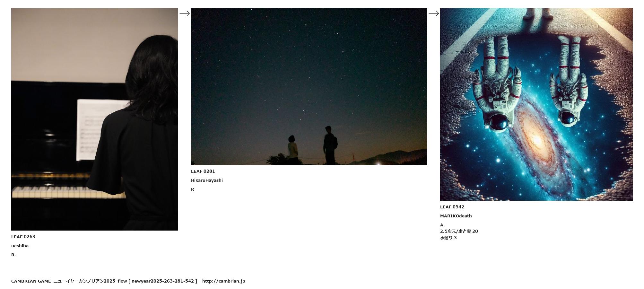Click the LEAF 0542 label

[452, 207]
